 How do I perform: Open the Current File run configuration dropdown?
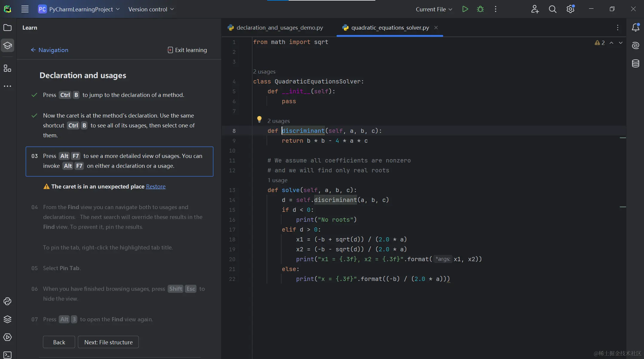(434, 9)
